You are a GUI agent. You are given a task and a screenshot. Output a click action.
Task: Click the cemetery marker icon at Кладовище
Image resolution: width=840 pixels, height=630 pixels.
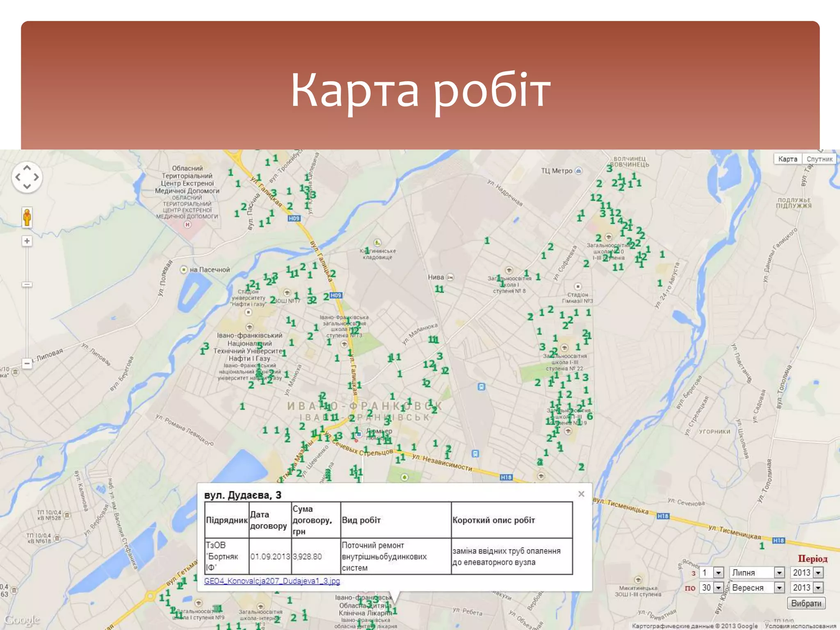377,242
